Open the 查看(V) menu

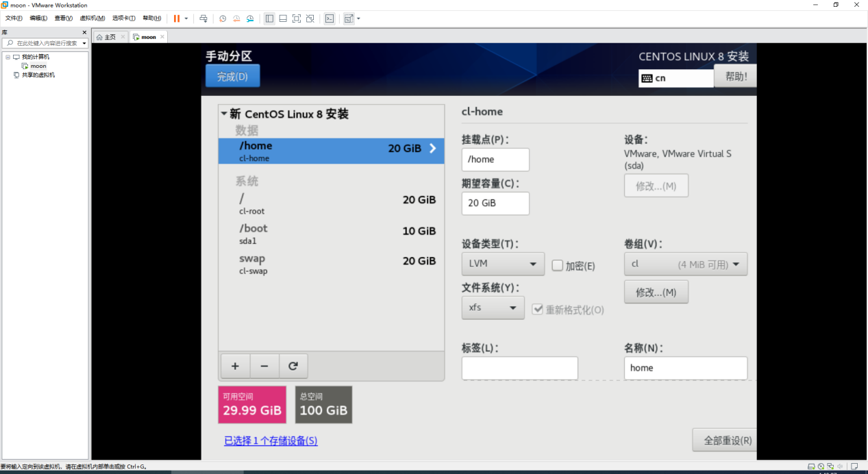tap(64, 18)
